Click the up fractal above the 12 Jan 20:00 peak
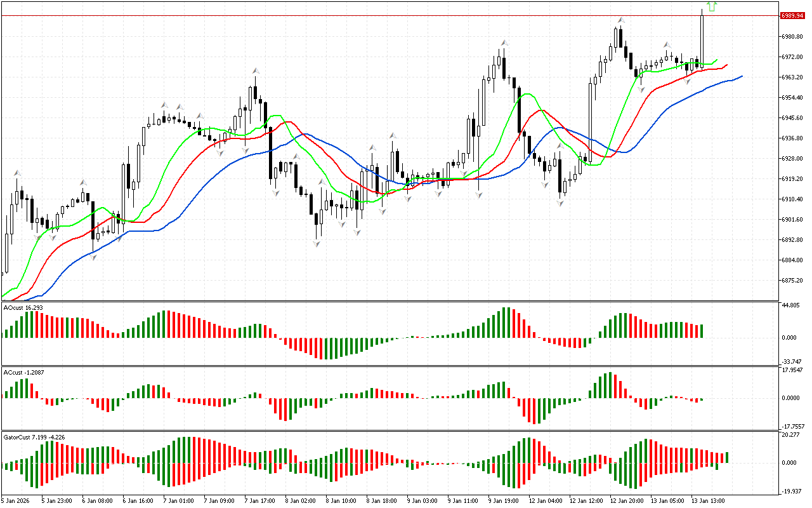Image resolution: width=812 pixels, height=508 pixels. [621, 20]
